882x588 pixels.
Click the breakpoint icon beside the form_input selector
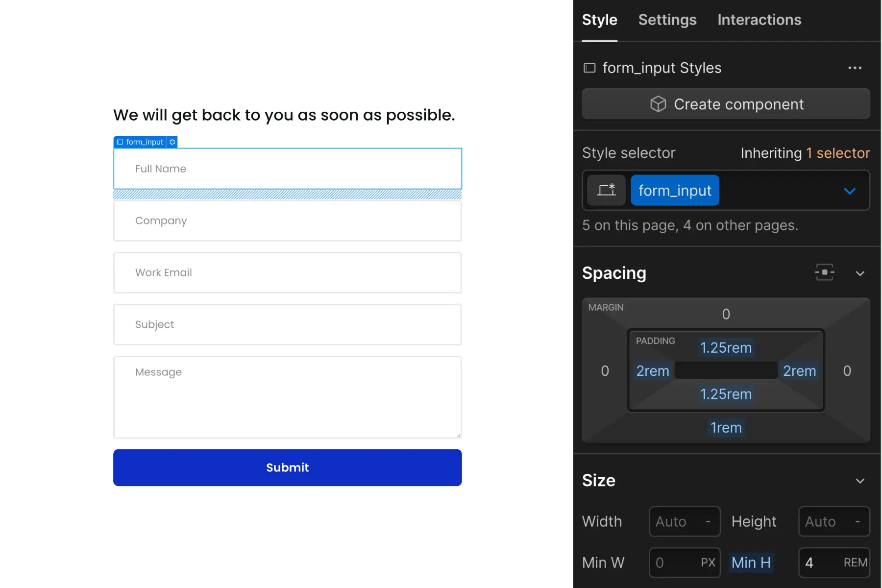[x=607, y=190]
